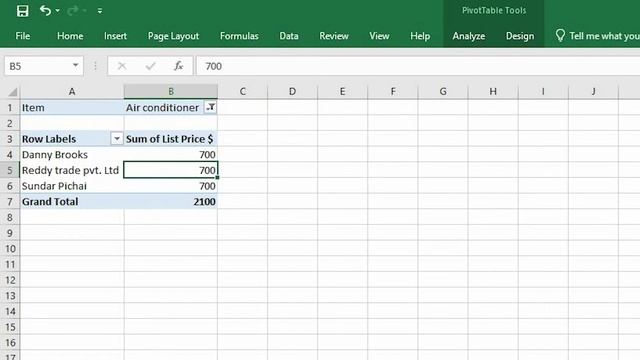The image size is (640, 360).
Task: Click Danny Brooks' 700 value
Action: tap(171, 155)
